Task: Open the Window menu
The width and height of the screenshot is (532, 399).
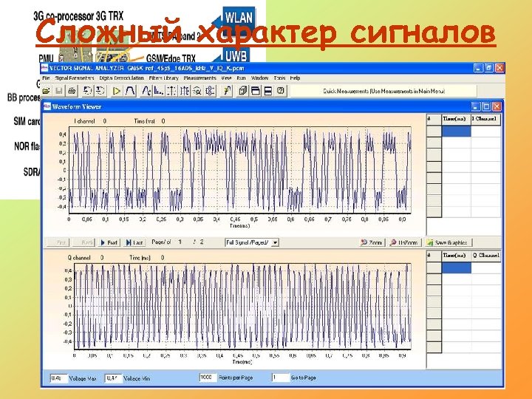Action: 260,78
